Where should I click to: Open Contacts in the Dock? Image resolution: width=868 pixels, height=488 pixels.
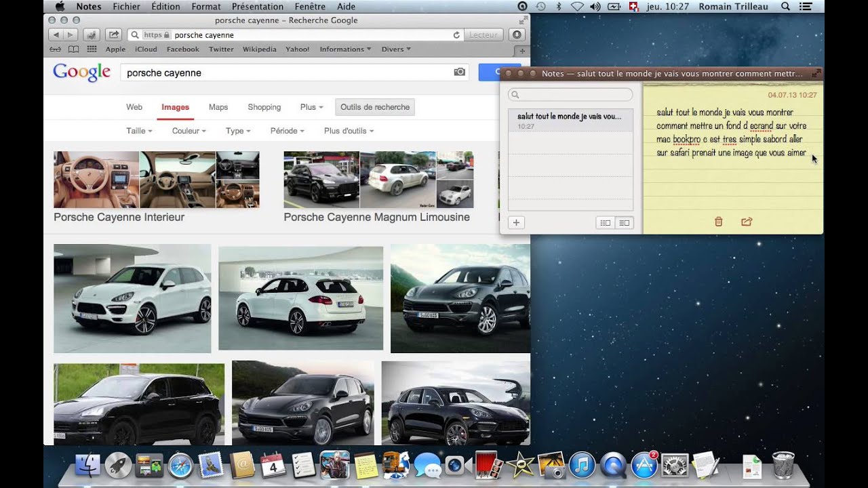click(x=242, y=466)
